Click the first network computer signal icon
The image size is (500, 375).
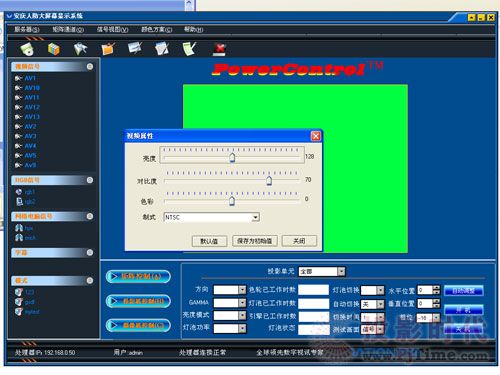pyautogui.click(x=19, y=228)
